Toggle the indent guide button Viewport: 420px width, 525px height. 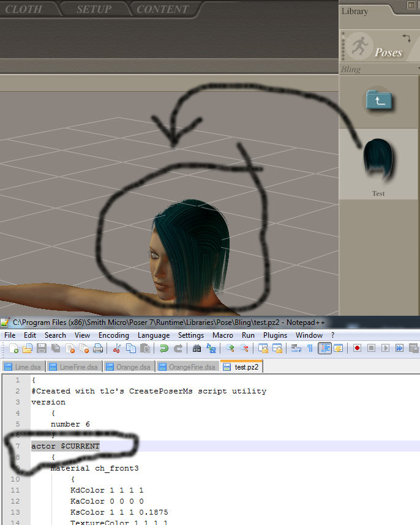(x=324, y=349)
